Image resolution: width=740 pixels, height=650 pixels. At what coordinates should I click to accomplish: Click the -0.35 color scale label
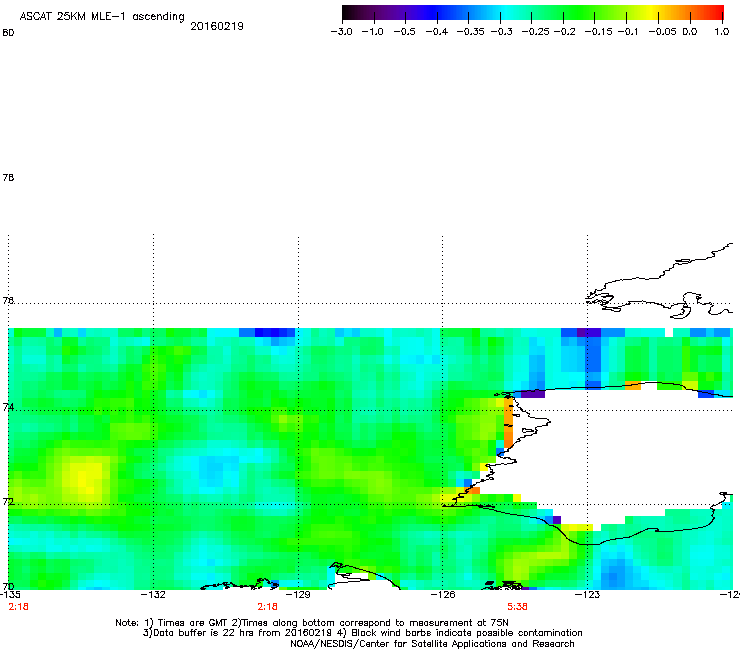pos(471,32)
